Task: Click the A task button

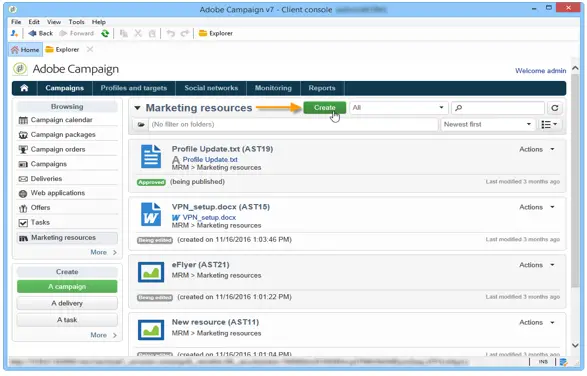Action: [x=67, y=320]
